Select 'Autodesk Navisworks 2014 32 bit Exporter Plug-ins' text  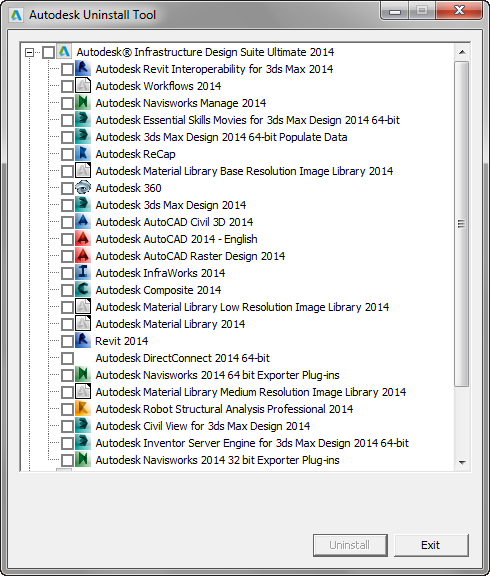(x=217, y=460)
